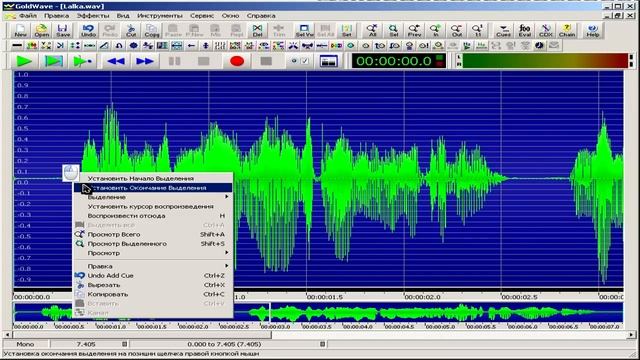This screenshot has height=360, width=640.
Task: Open the Файл menu
Action: (x=28, y=16)
